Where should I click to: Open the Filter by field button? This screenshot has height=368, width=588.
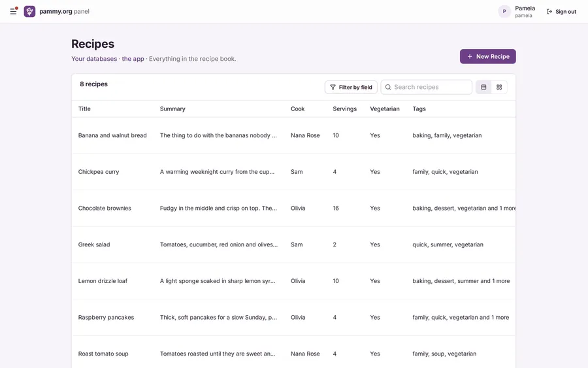coord(351,87)
